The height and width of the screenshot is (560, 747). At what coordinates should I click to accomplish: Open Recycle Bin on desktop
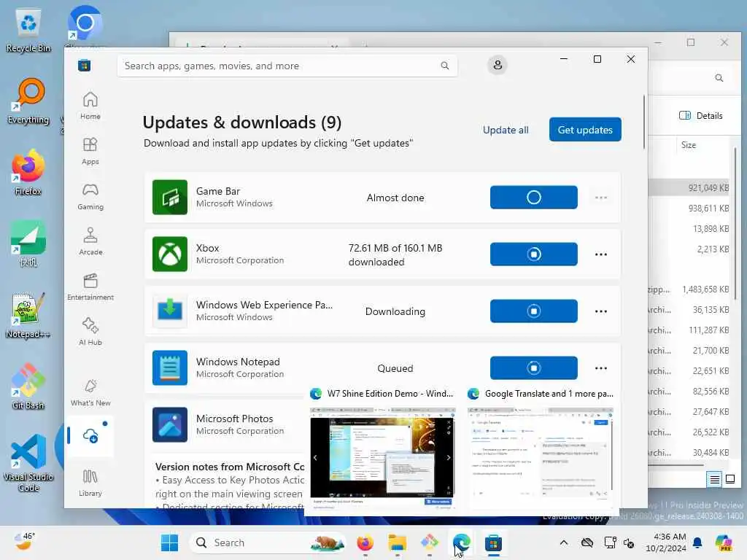[x=28, y=29]
